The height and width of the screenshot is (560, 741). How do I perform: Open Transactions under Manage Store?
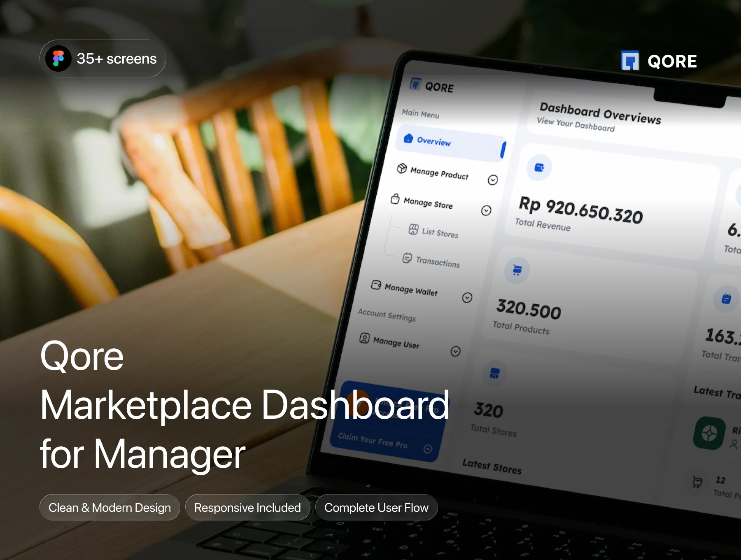431,261
